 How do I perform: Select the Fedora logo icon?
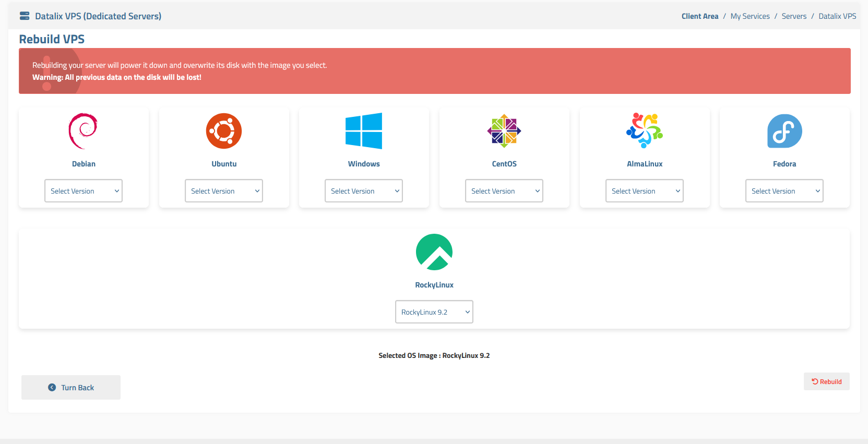[784, 131]
